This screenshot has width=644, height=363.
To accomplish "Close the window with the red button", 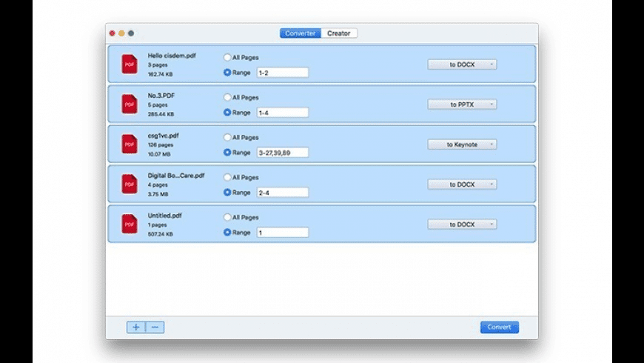I will point(112,33).
